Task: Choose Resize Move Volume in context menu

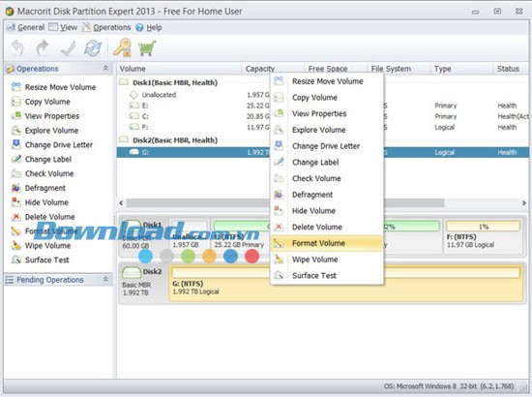Action: [327, 81]
